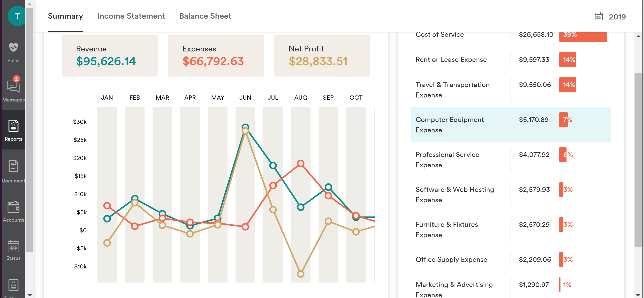This screenshot has width=644, height=298.
Task: Click the sidebar scrollbar up arrow
Action: 30,4
